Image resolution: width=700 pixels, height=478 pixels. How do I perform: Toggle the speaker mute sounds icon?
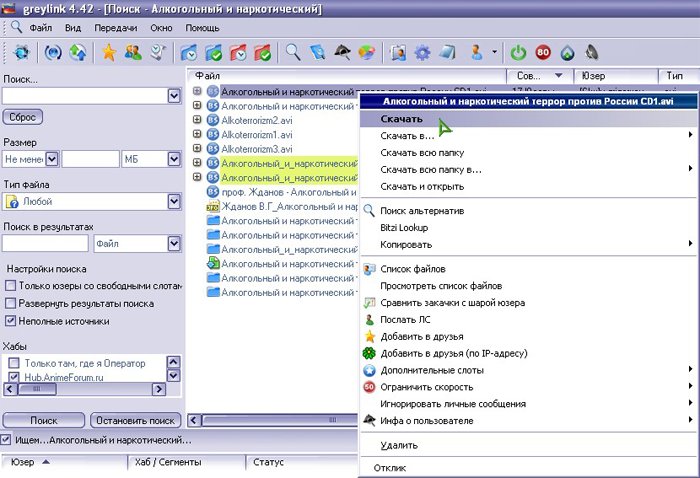[x=592, y=53]
